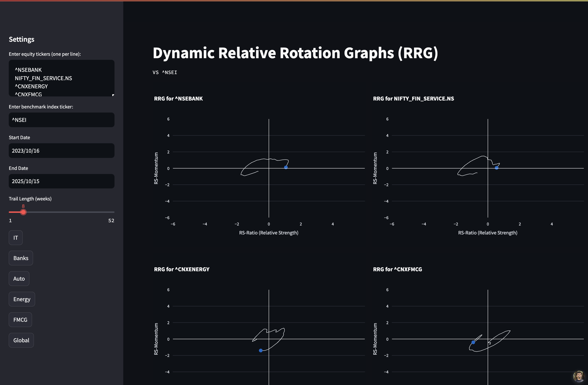Click the blue marker on ^CNXFMCG chart

point(473,342)
